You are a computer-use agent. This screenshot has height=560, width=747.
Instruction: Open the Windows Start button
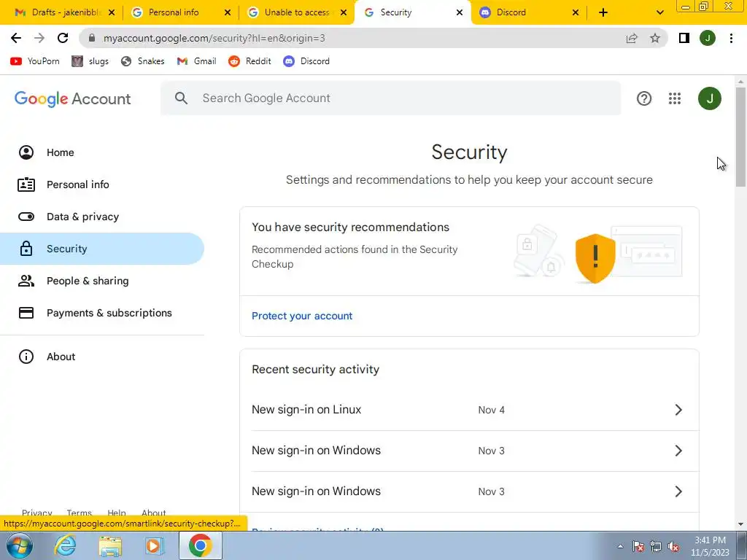pyautogui.click(x=20, y=545)
